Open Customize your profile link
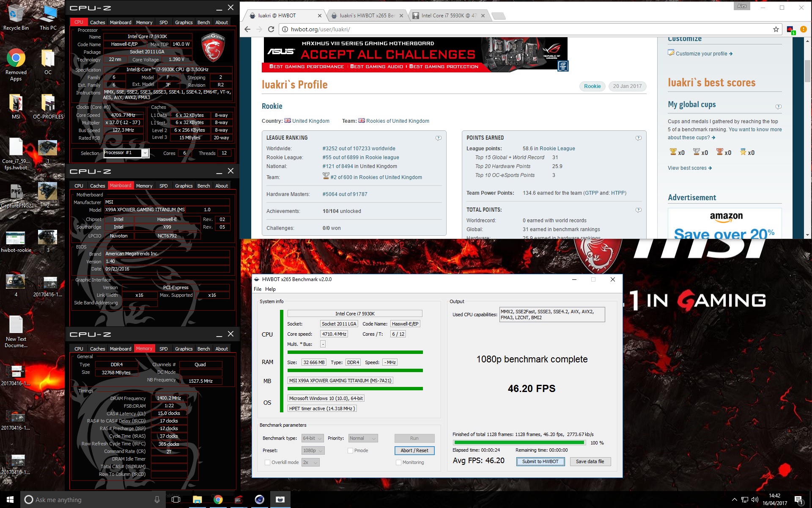The image size is (812, 508). point(704,53)
